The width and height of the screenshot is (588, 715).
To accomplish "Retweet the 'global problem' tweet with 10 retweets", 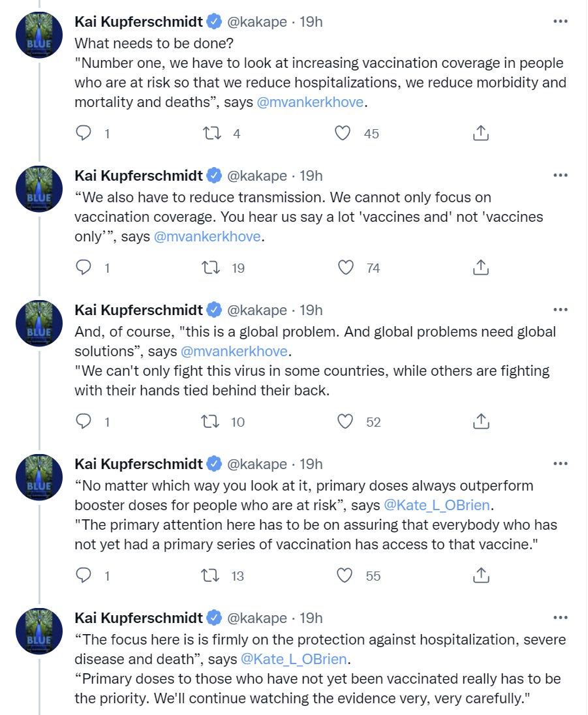I will tap(212, 421).
